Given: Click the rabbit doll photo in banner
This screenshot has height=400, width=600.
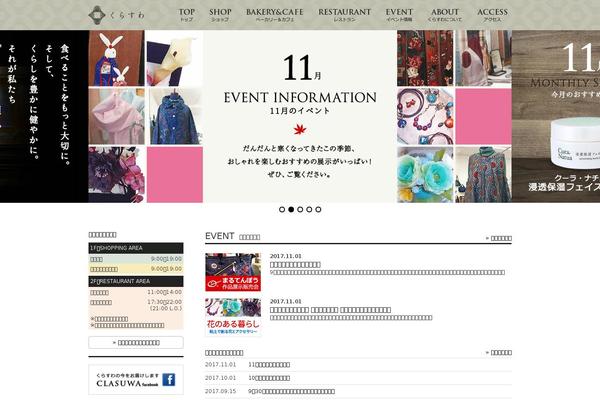Looking at the screenshot, I should click(x=116, y=58).
